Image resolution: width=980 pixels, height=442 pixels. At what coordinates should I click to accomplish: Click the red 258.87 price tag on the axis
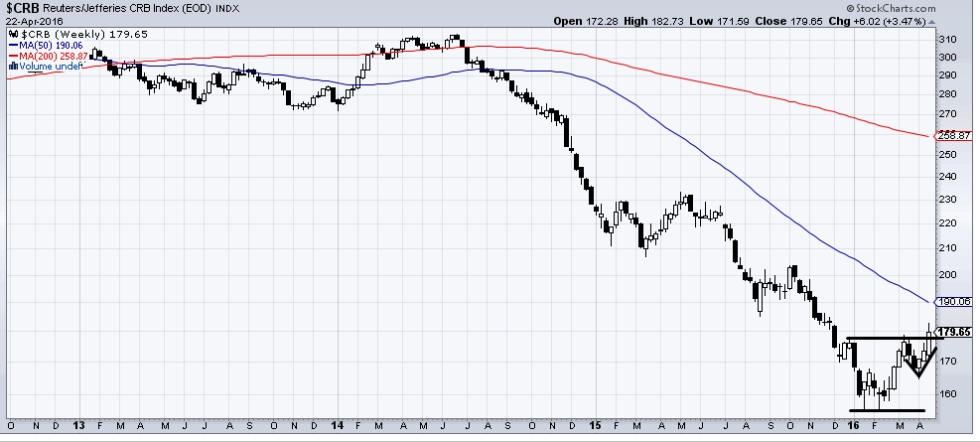(x=954, y=136)
